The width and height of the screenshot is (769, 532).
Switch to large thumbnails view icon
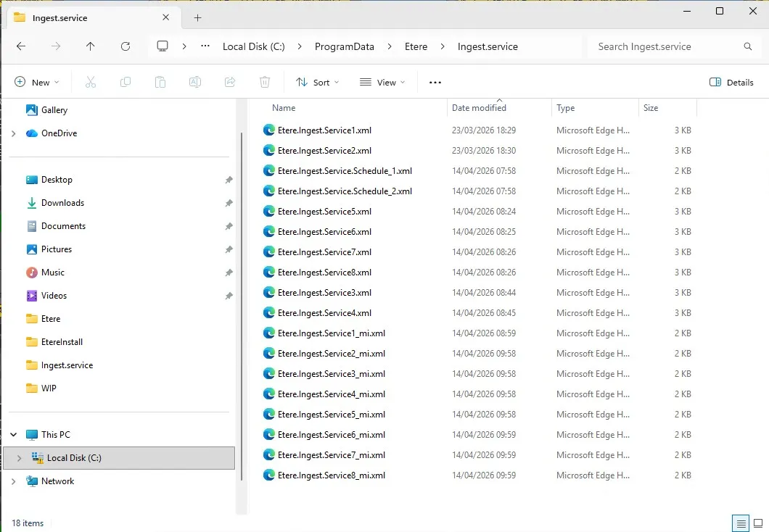pos(757,523)
